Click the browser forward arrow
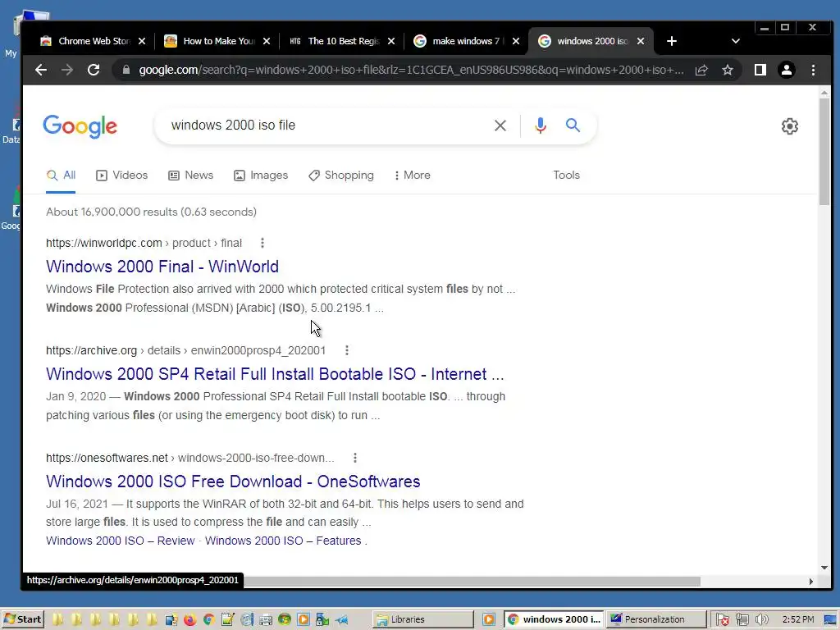Image resolution: width=840 pixels, height=630 pixels. click(x=67, y=70)
